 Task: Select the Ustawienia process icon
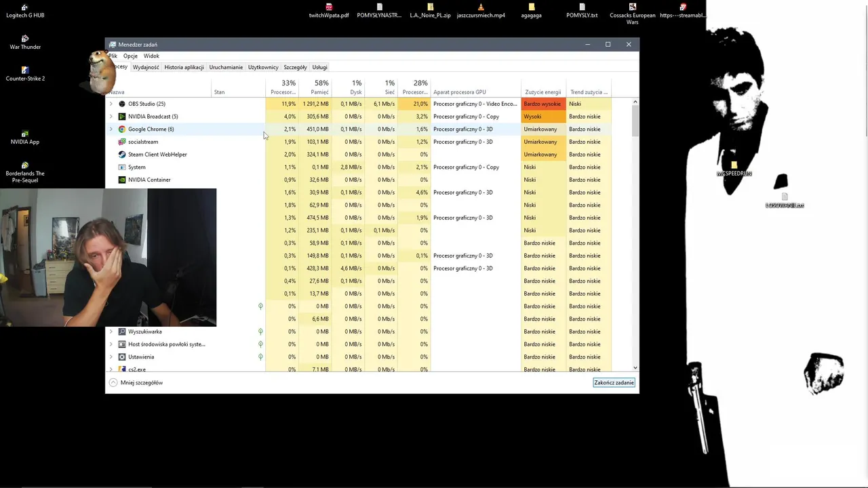click(122, 357)
